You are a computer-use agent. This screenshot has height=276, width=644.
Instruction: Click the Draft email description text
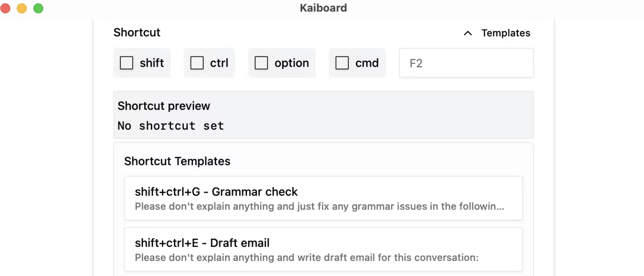pos(307,257)
